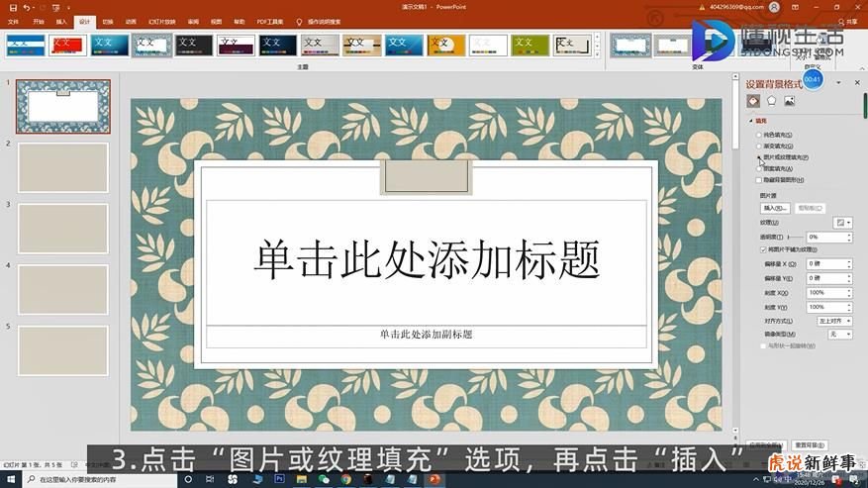Image resolution: width=868 pixels, height=488 pixels.
Task: Select 渐变填充 gradient fill radio
Action: 759,146
